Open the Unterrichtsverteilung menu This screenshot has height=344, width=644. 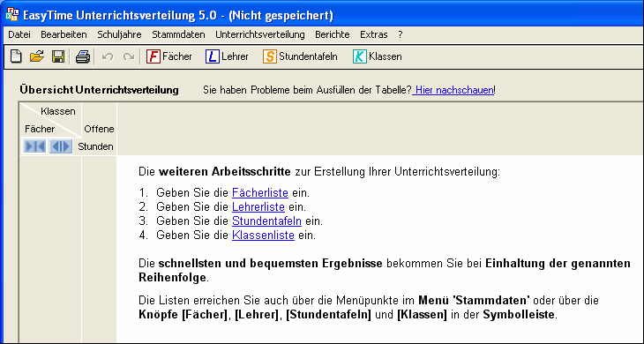[x=260, y=35]
